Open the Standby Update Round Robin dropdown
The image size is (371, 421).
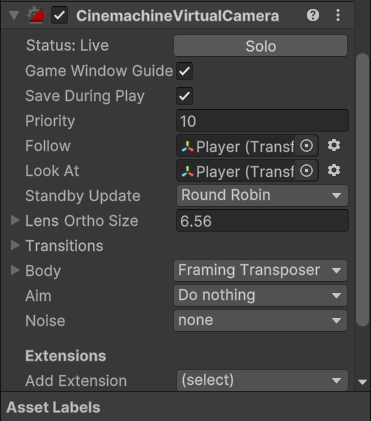(x=262, y=195)
